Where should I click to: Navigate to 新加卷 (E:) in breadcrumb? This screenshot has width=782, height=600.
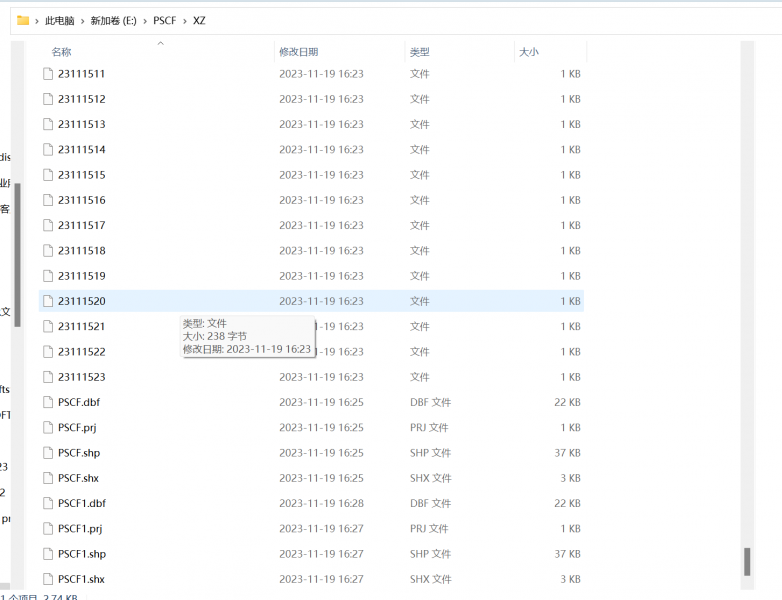click(x=113, y=21)
